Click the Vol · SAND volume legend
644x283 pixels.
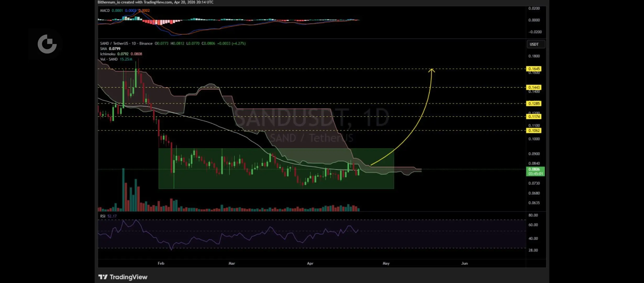point(109,59)
